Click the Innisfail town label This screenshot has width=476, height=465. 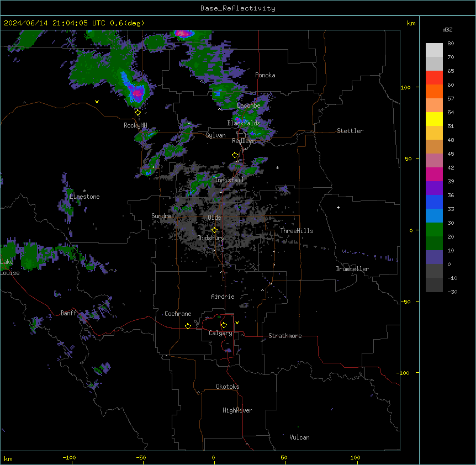point(229,180)
